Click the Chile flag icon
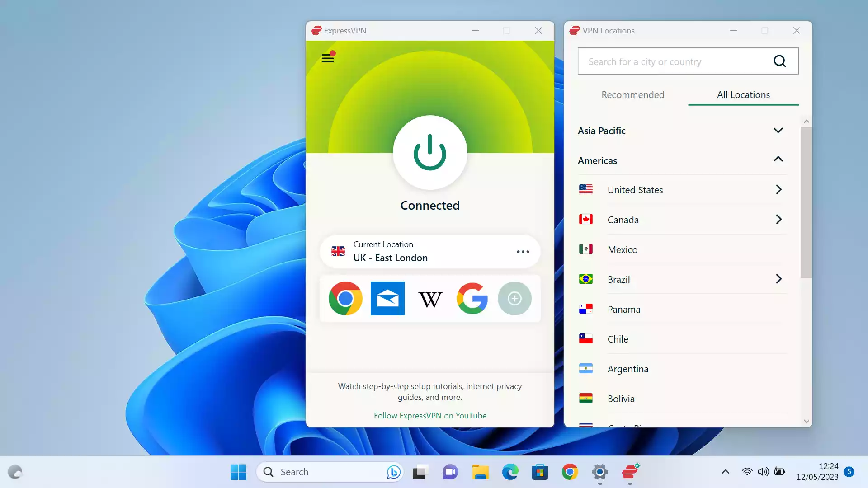 [586, 338]
